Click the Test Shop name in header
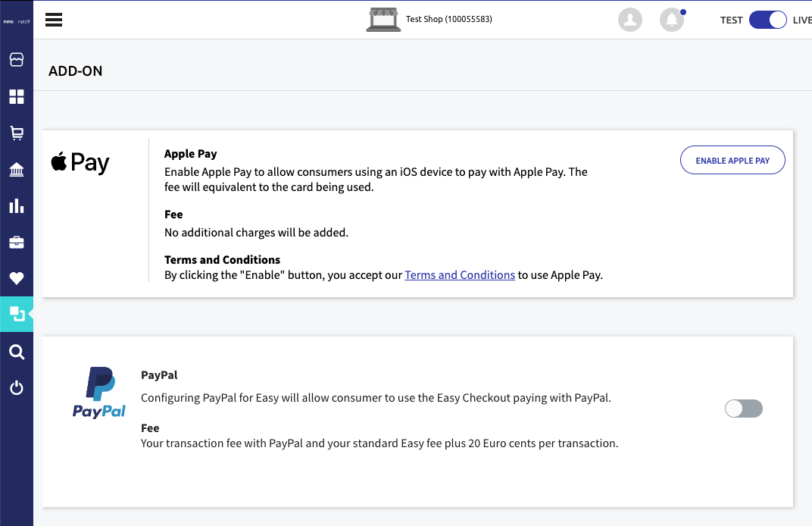The width and height of the screenshot is (812, 526). pyautogui.click(x=448, y=19)
